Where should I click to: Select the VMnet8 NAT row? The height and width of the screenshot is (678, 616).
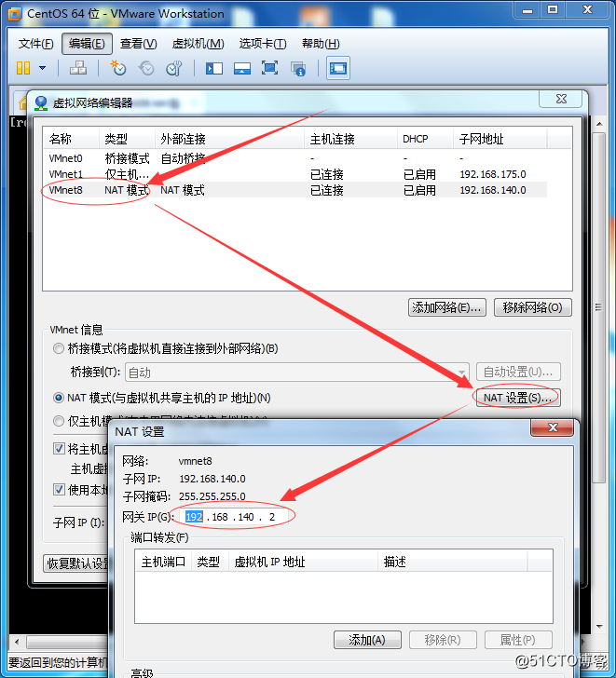coord(295,190)
